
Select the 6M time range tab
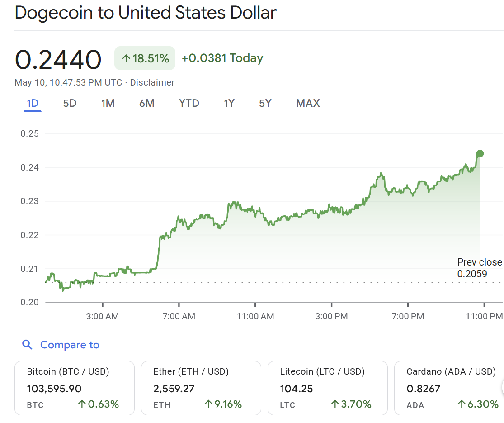[x=146, y=104]
